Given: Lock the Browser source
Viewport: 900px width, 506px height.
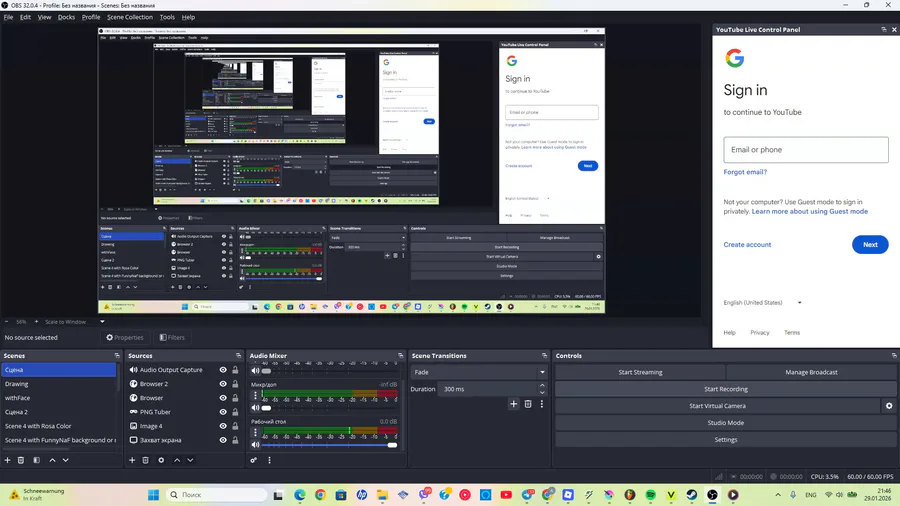Looking at the screenshot, I should click(x=235, y=398).
